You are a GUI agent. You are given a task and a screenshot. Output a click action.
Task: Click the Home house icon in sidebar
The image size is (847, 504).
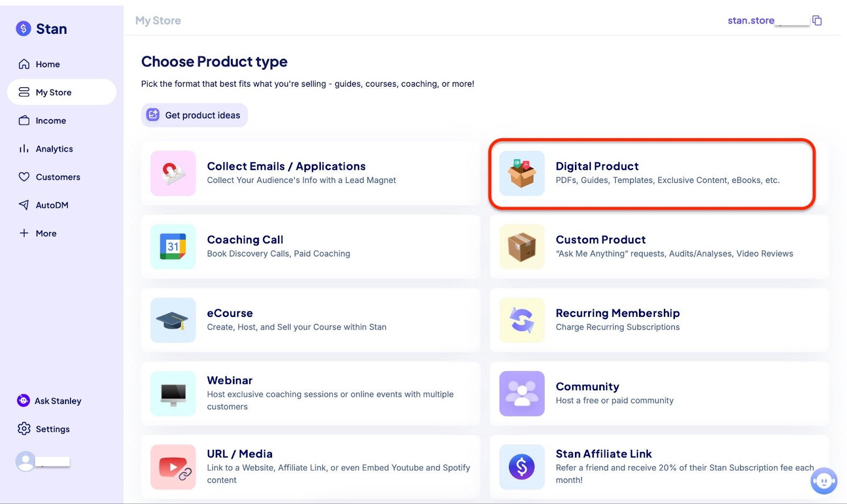click(x=24, y=64)
